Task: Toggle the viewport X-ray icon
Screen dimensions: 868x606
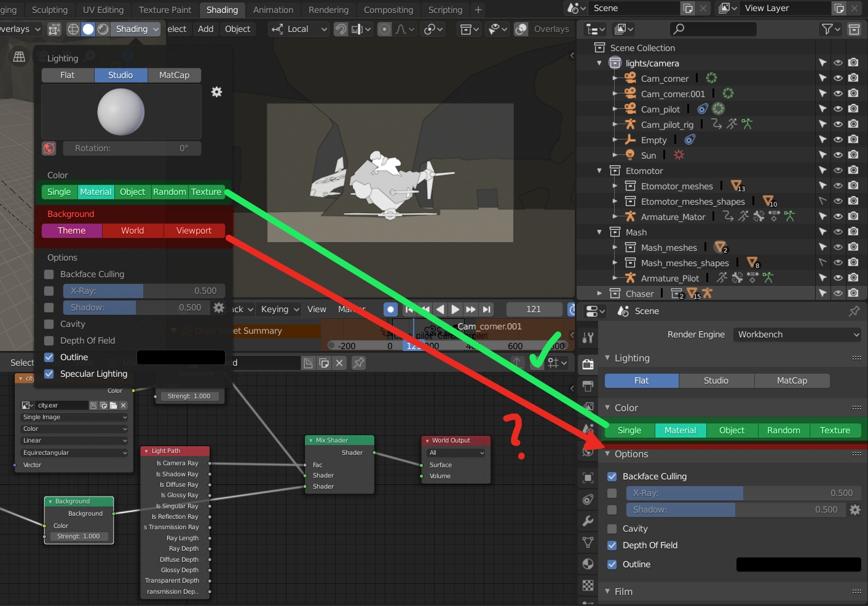Action: pyautogui.click(x=54, y=29)
